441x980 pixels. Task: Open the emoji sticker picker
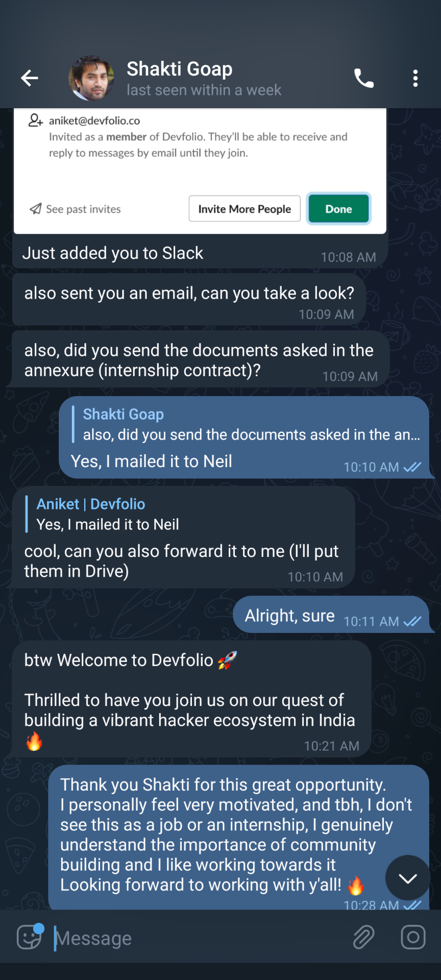coord(30,937)
